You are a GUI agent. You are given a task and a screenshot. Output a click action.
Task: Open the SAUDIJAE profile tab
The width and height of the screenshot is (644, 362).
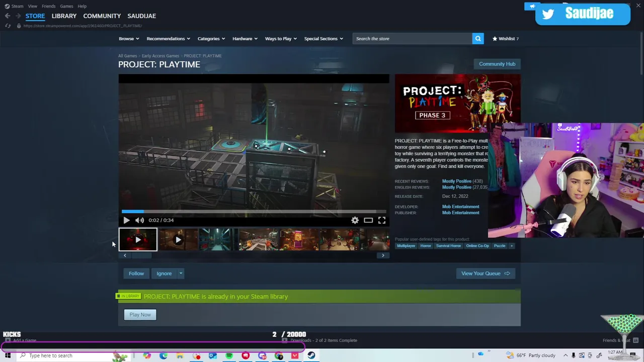pos(141,16)
